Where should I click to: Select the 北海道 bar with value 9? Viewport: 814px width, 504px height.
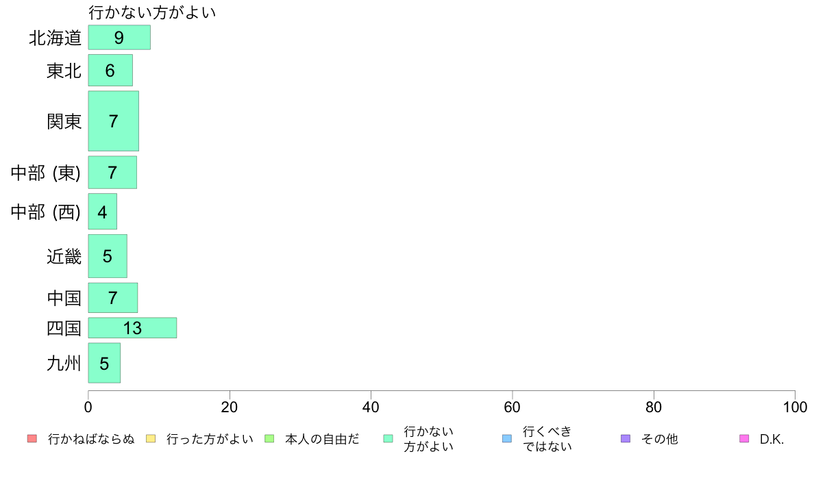[119, 38]
